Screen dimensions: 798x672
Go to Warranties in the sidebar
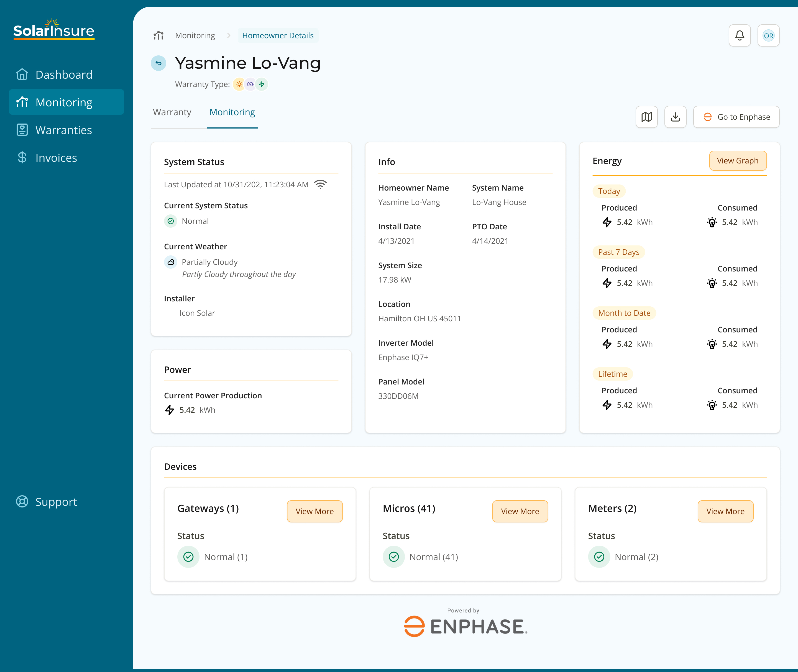64,130
